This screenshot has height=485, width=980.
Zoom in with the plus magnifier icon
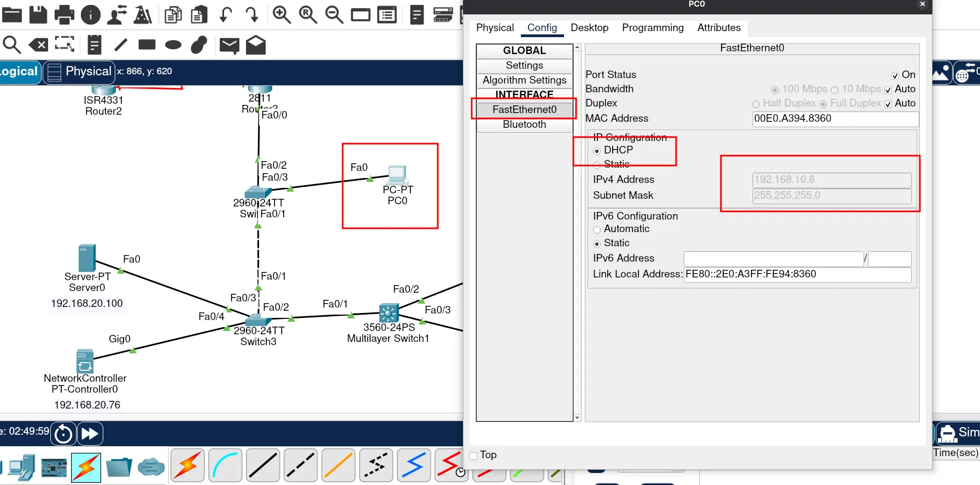click(281, 15)
